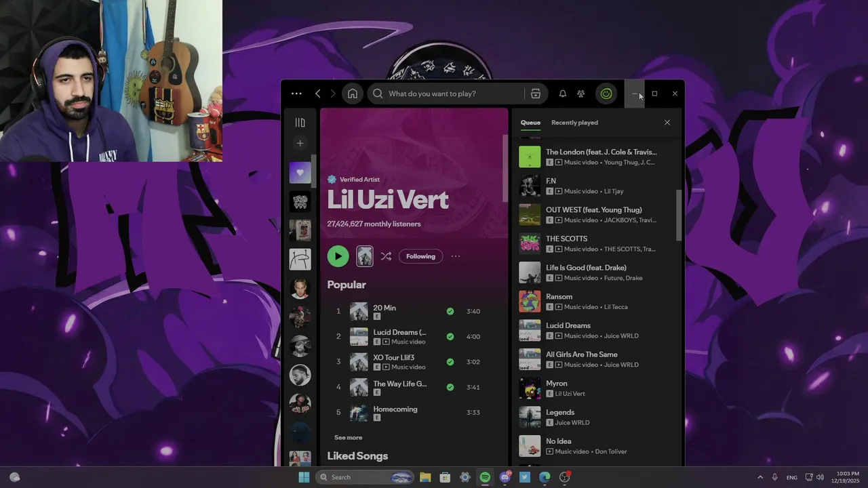Open the 999 playlist thumbnail in the sidebar
The height and width of the screenshot is (488, 868).
300,201
